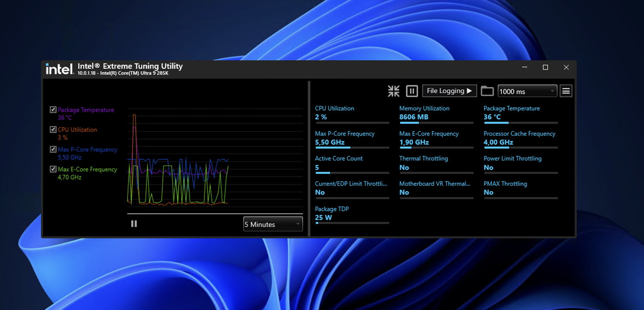Click the Memory Utilization progress bar
Image resolution: width=644 pixels, height=310 pixels.
436,123
